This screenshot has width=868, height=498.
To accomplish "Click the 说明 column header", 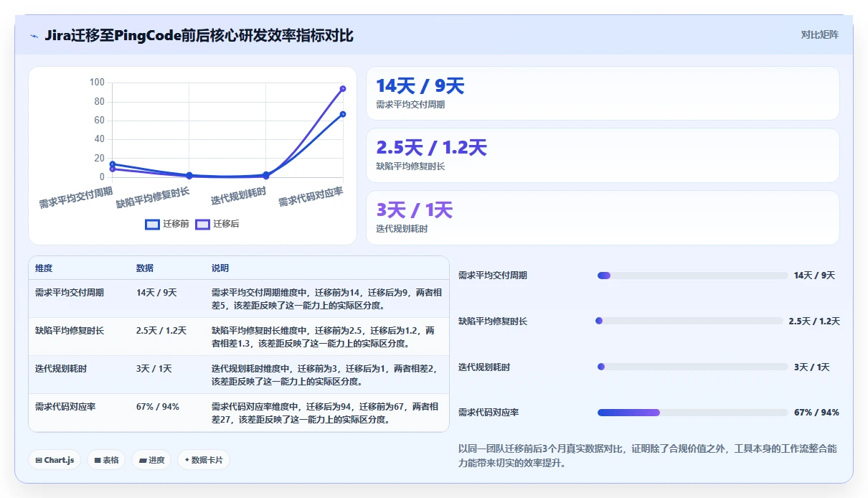I will 220,268.
